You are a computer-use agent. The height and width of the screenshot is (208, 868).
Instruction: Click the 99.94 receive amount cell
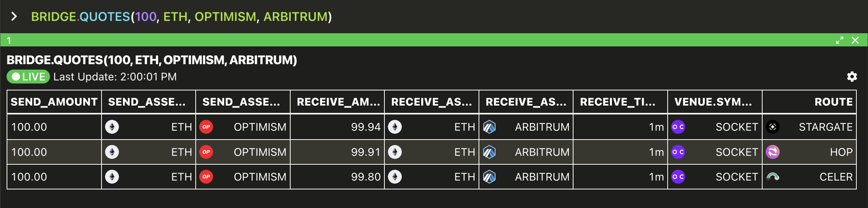(337, 127)
